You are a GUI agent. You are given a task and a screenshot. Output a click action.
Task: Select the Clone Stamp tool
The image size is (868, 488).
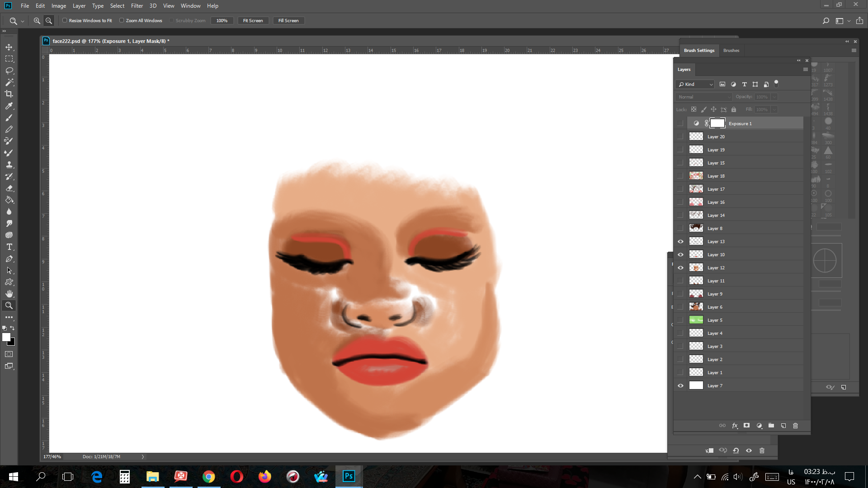(9, 165)
